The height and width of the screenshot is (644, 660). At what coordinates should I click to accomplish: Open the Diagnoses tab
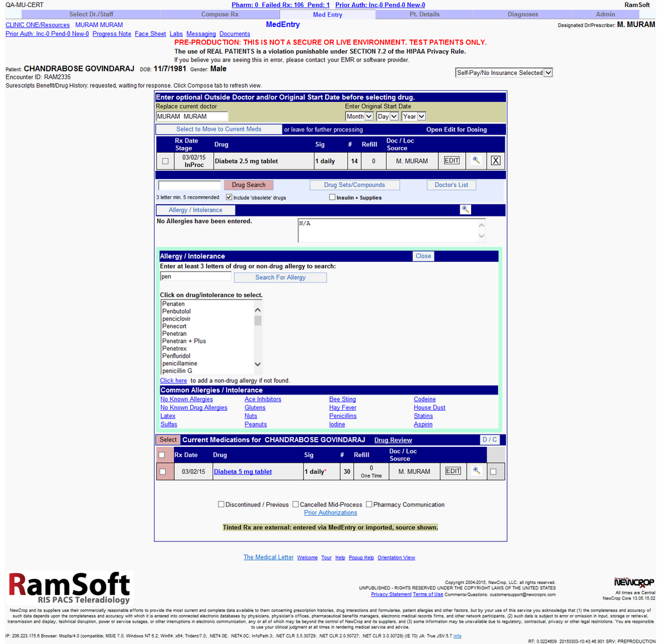(x=522, y=14)
